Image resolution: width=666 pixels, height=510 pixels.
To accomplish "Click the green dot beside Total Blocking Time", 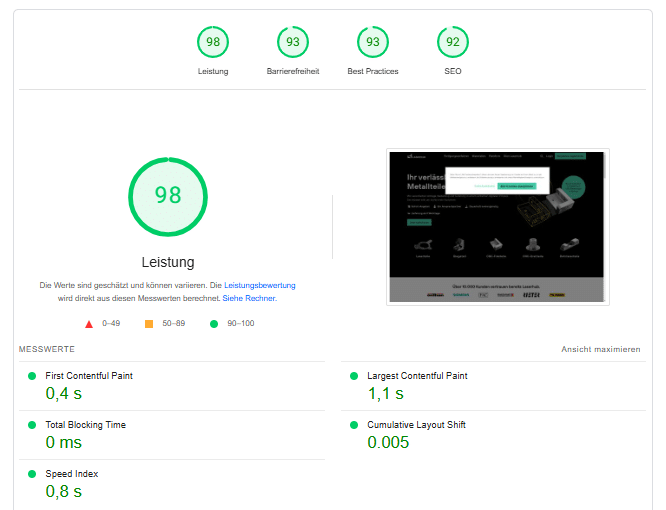I will [32, 425].
